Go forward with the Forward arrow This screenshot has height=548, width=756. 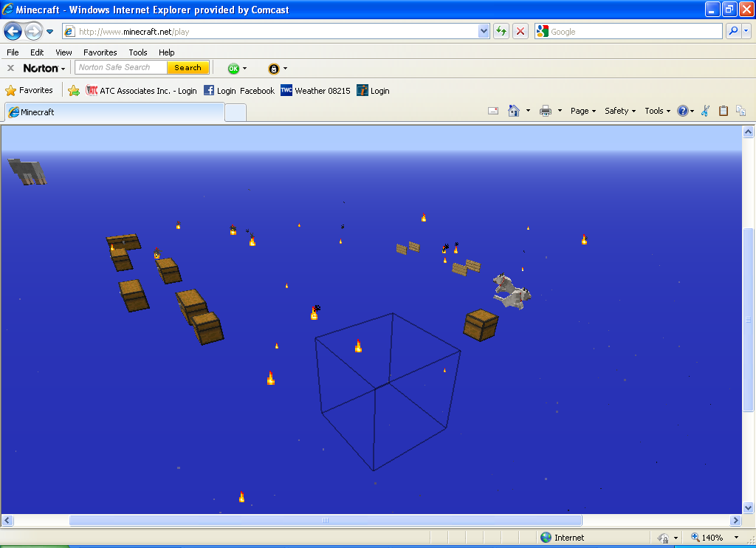tap(33, 32)
